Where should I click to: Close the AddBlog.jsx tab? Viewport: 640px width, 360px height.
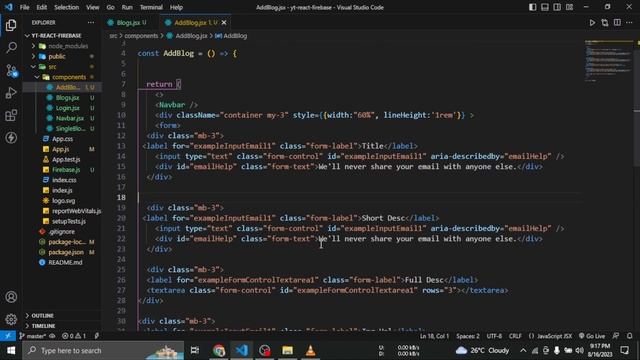pyautogui.click(x=224, y=22)
